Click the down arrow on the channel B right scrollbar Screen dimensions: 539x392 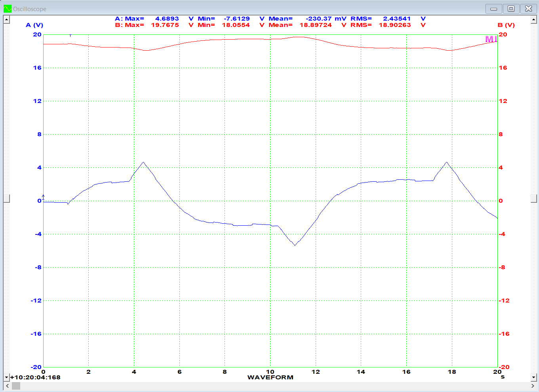click(x=533, y=378)
